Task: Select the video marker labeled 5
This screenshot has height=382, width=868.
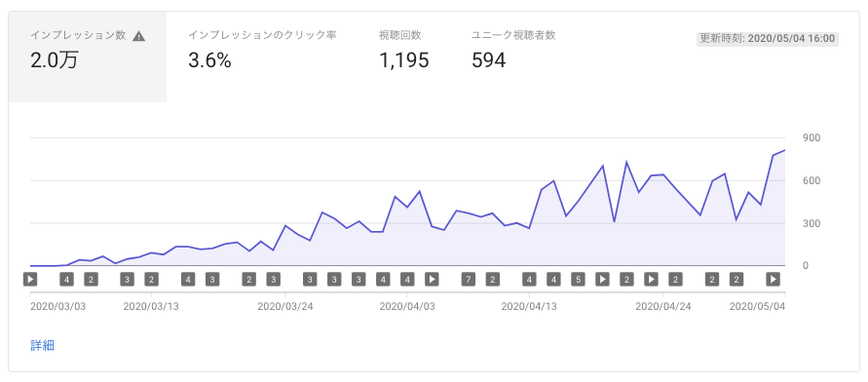Action: pyautogui.click(x=578, y=279)
